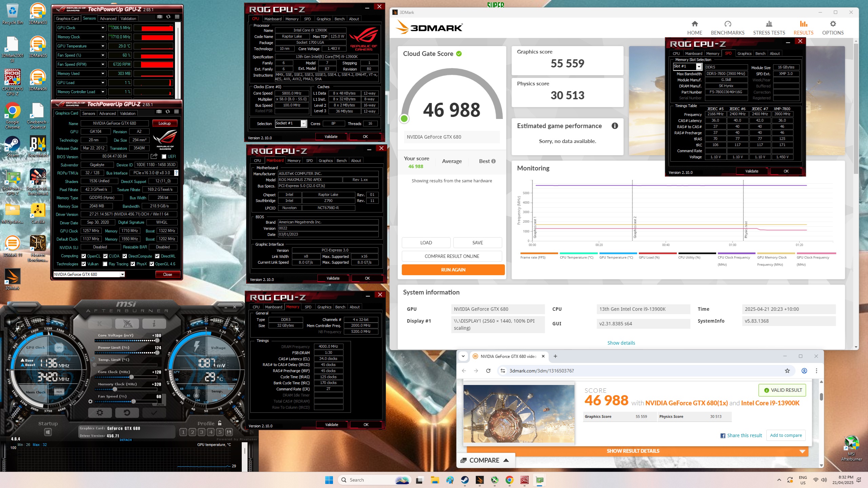The height and width of the screenshot is (488, 868).
Task: Expand GPU Temperature sensor dropdown
Action: tap(103, 46)
